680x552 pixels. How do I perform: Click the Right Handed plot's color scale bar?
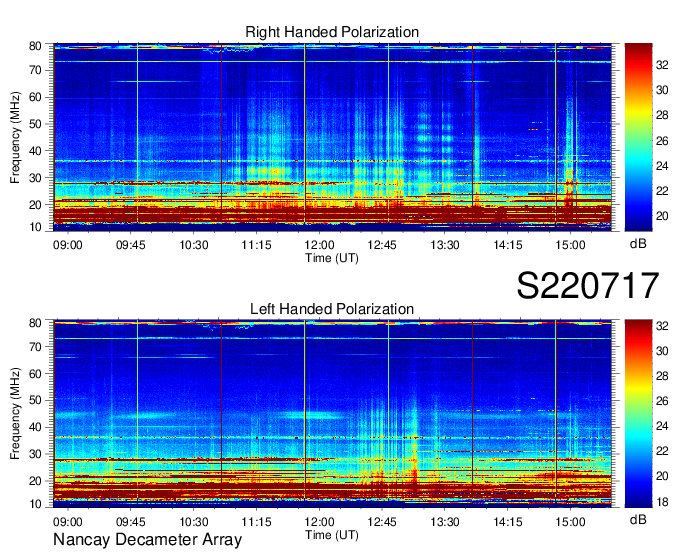[x=638, y=137]
